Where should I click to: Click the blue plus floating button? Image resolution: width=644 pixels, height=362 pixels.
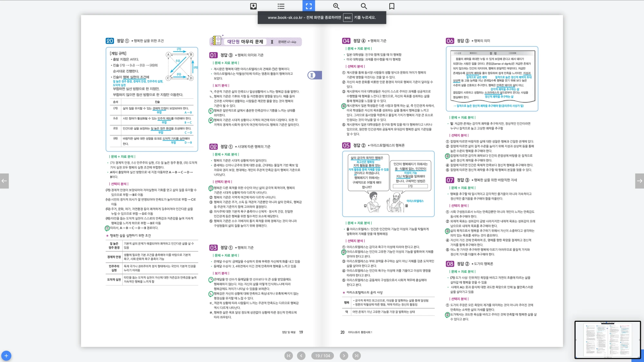(6, 356)
